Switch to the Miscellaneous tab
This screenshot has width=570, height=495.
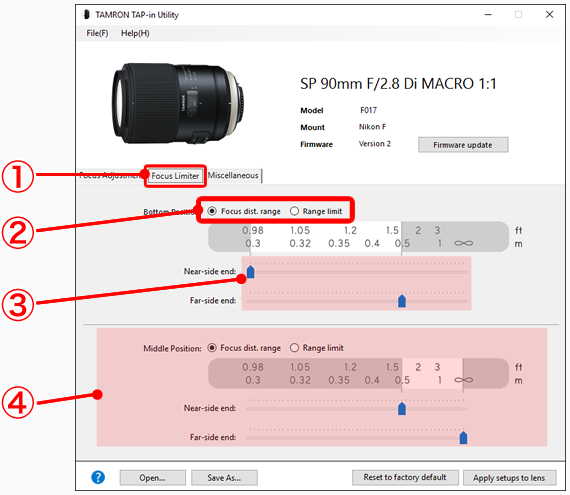[x=233, y=176]
